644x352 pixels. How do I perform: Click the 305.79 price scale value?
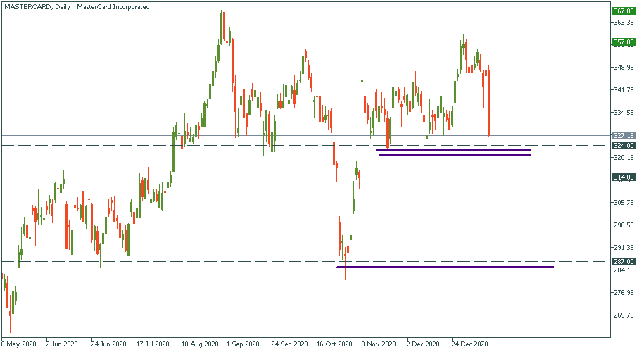pyautogui.click(x=622, y=203)
